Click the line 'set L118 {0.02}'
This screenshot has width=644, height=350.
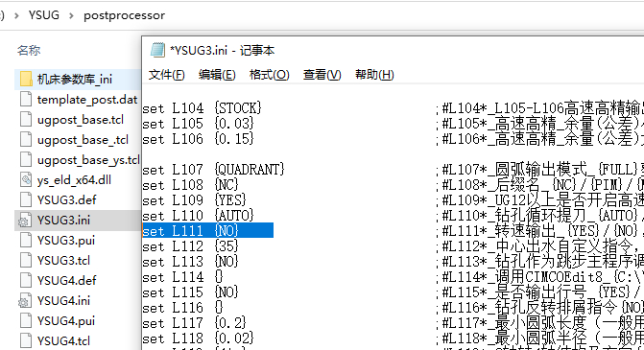click(198, 338)
